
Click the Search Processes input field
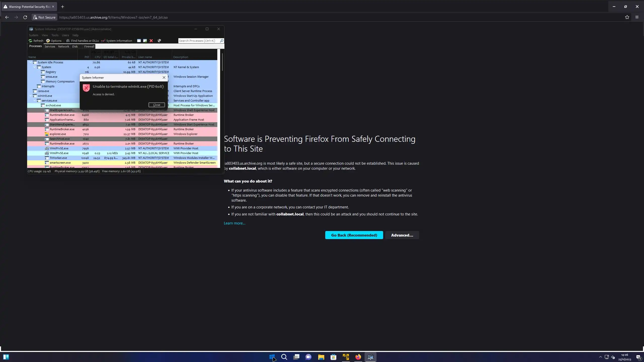coord(199,41)
